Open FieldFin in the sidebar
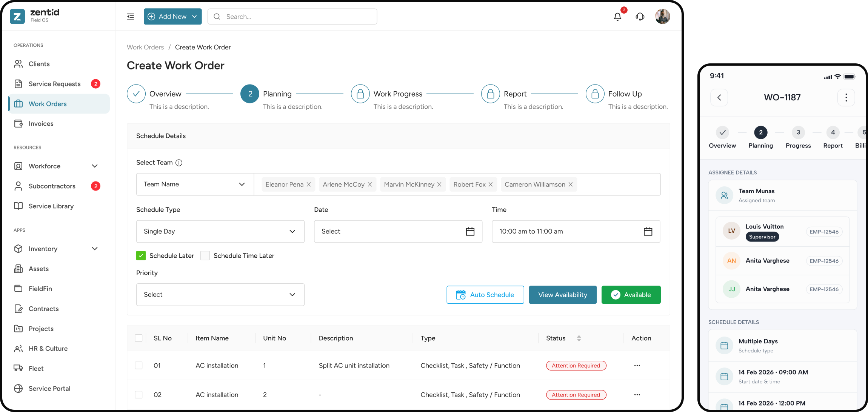Image resolution: width=868 pixels, height=412 pixels. coord(58,289)
